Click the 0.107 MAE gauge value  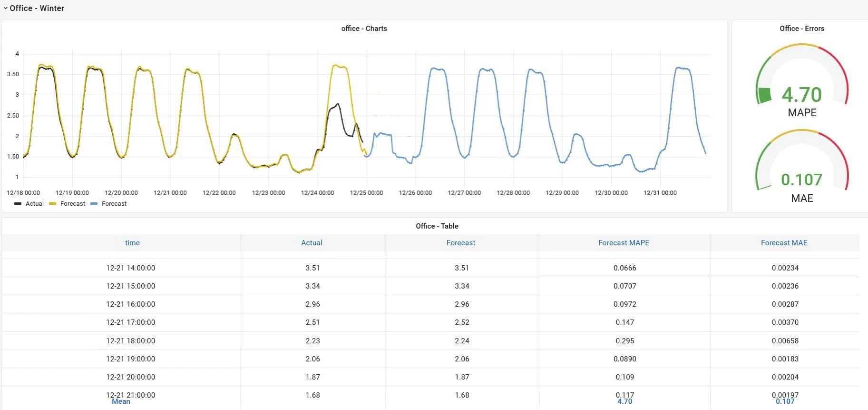(x=802, y=180)
